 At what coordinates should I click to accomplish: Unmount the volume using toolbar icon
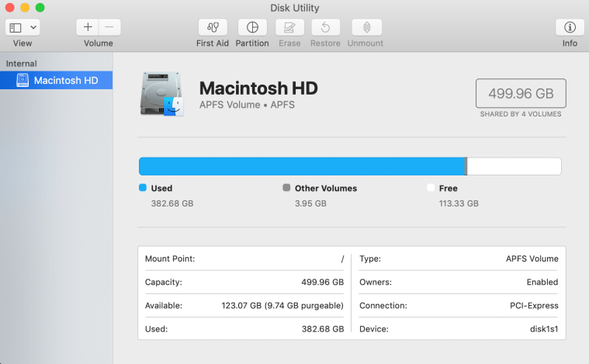(365, 27)
